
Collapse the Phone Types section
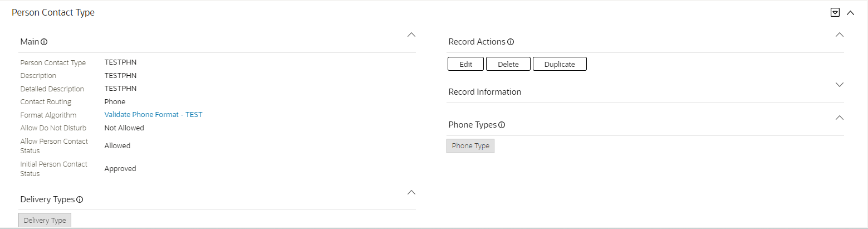pos(840,118)
